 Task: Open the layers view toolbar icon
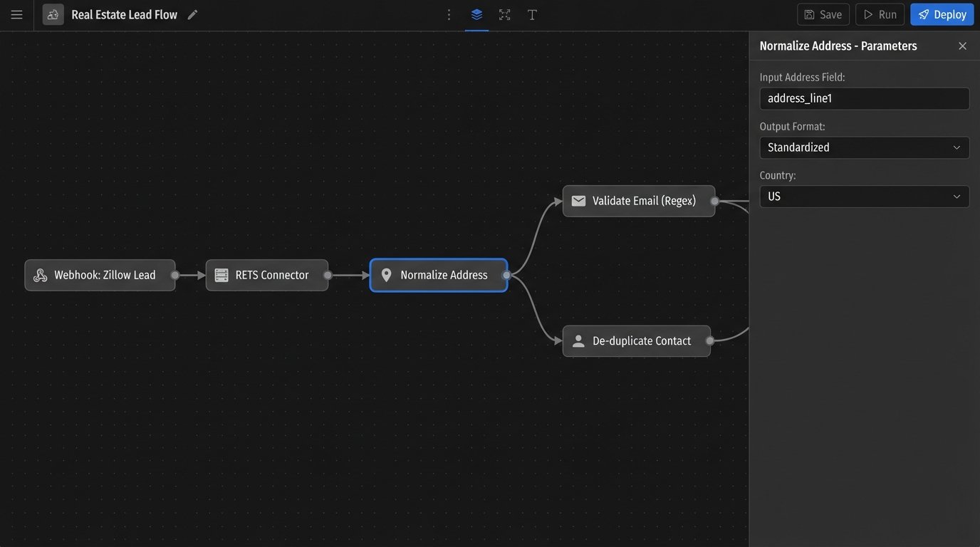pyautogui.click(x=476, y=14)
